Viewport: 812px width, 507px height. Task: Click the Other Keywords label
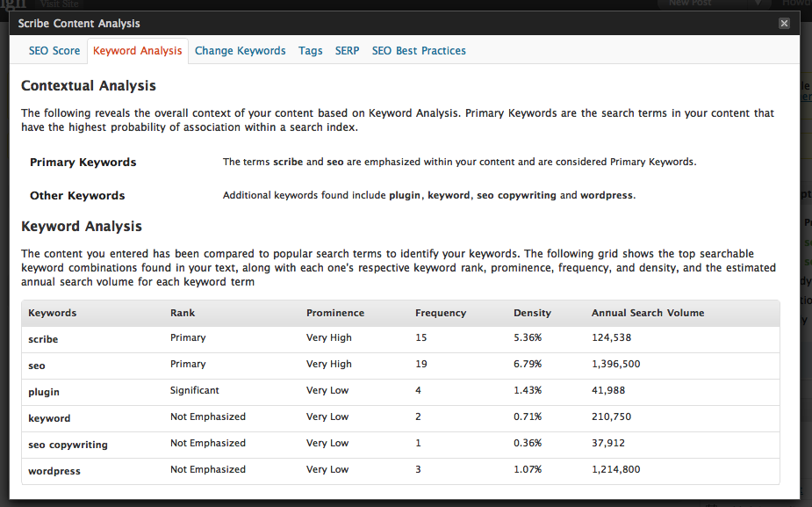coord(77,195)
